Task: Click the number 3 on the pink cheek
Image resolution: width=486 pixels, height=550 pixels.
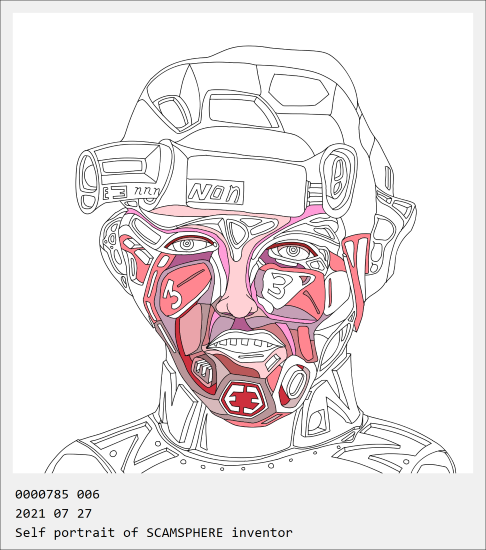Action: pos(173,296)
